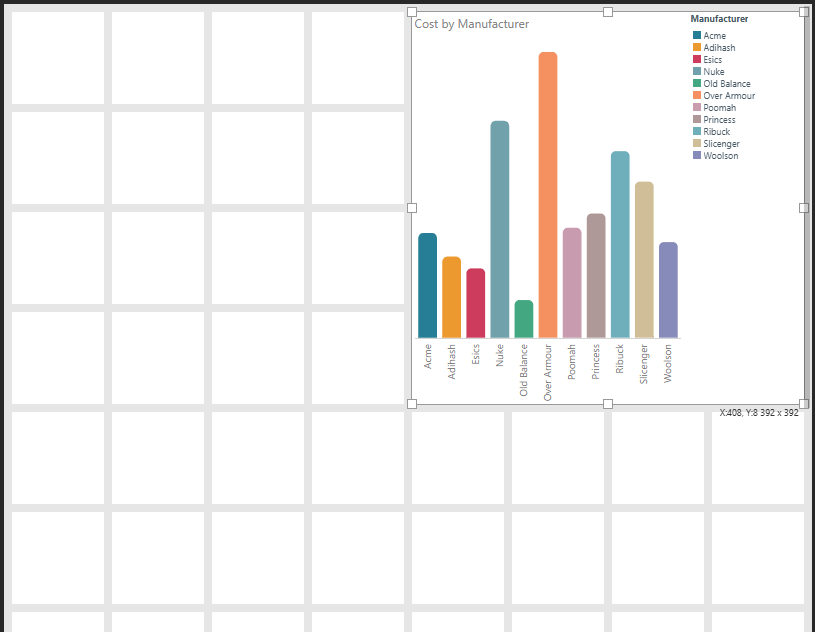Click Over Armour legend text
Viewport: 815px width, 632px height.
pyautogui.click(x=729, y=96)
